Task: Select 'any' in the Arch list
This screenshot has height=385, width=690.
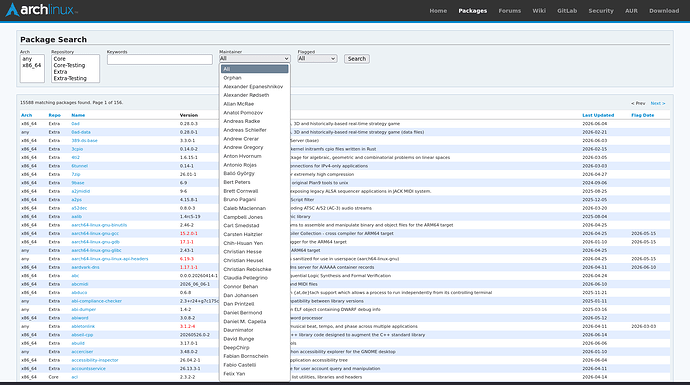Action: click(x=32, y=59)
